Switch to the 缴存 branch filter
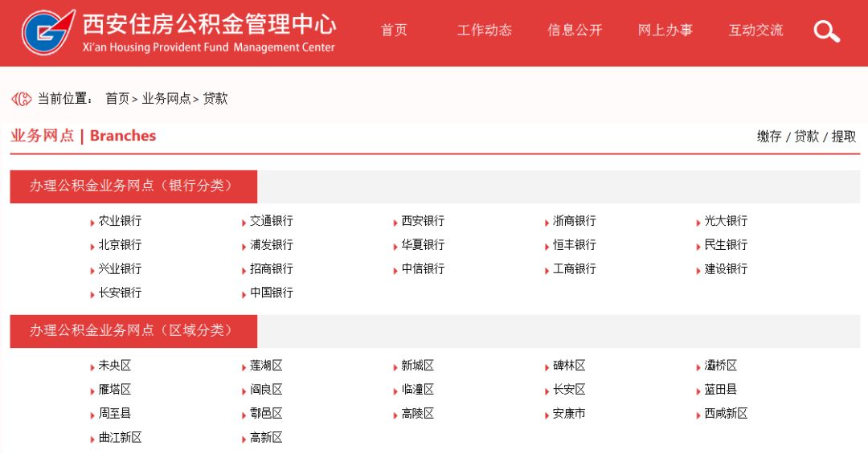 (769, 137)
